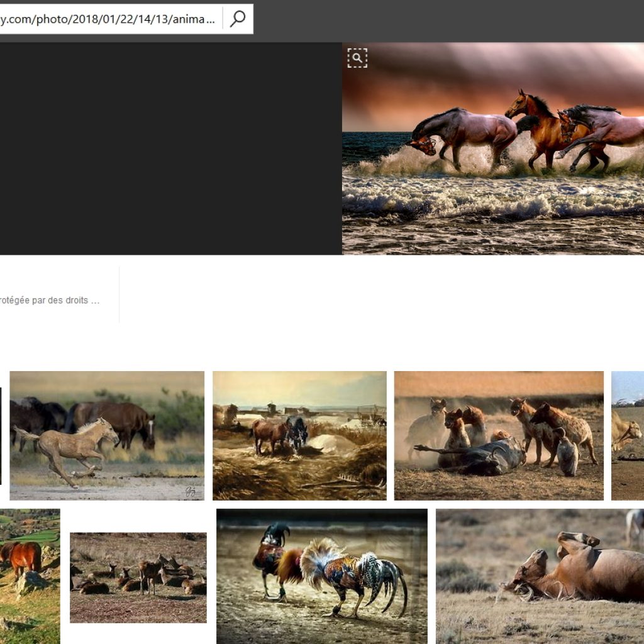Click the magnifier search icon in address bar

(x=238, y=19)
